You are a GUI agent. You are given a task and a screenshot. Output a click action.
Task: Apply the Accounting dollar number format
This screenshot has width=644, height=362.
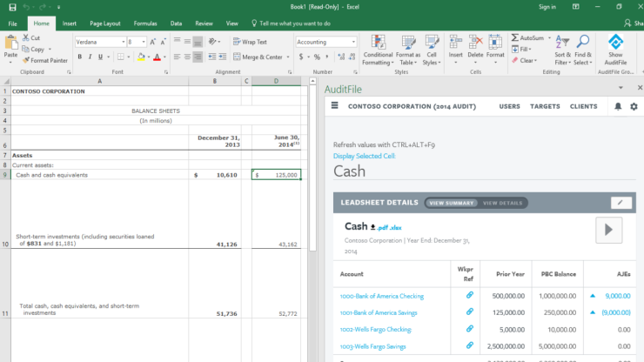pyautogui.click(x=301, y=57)
